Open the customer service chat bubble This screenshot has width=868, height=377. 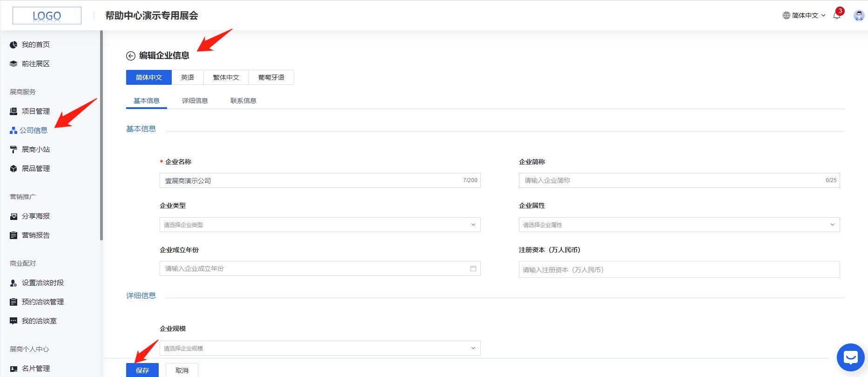(850, 357)
